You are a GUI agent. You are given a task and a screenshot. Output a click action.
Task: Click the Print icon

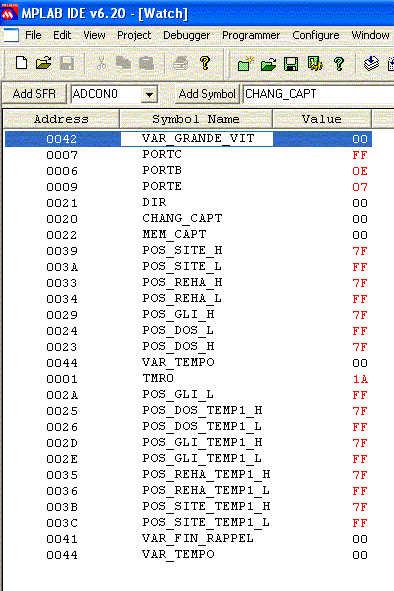pyautogui.click(x=181, y=63)
